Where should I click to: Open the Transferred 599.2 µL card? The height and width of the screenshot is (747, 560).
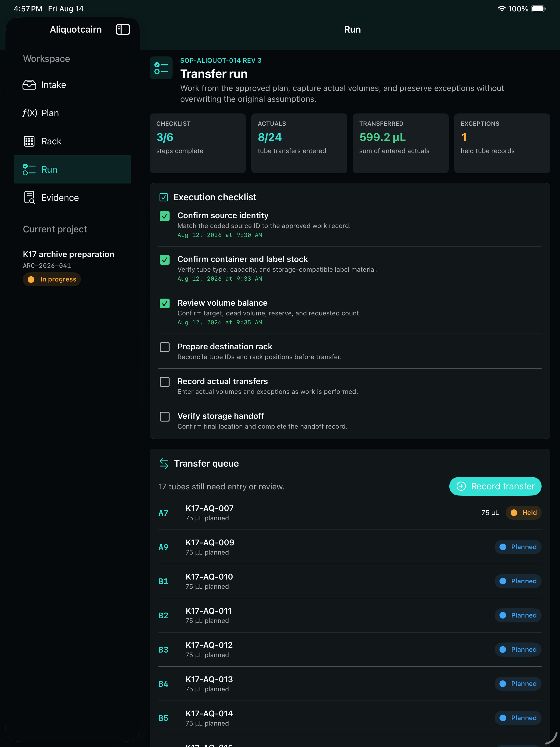coord(401,143)
